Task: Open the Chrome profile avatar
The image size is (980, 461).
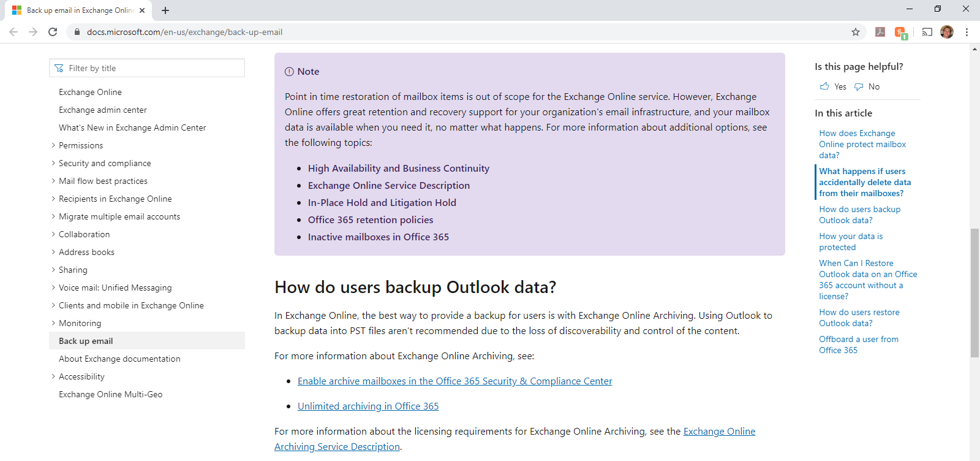Action: pyautogui.click(x=947, y=32)
